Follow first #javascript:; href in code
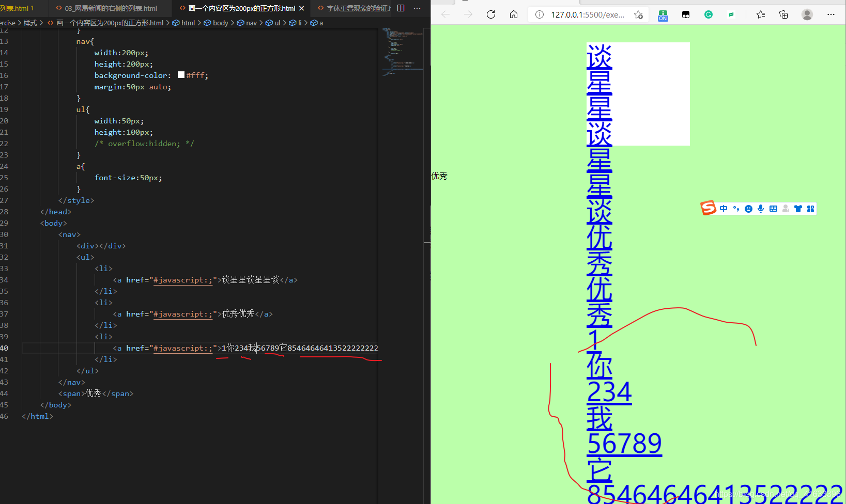Viewport: 846px width, 504px height. tap(183, 280)
